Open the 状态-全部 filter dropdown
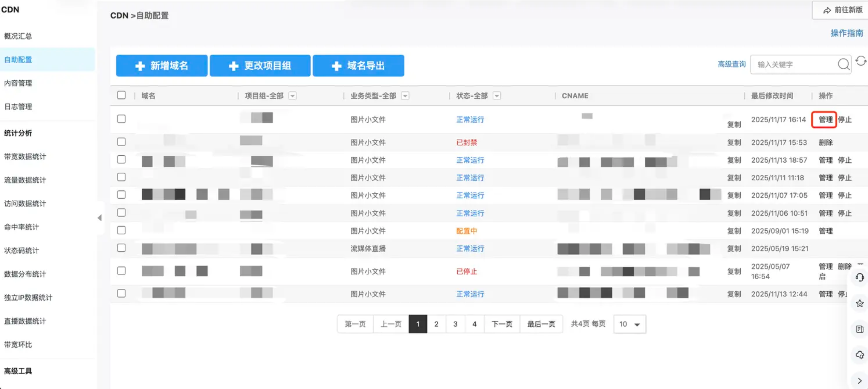Screen dimensions: 868x389 496,96
